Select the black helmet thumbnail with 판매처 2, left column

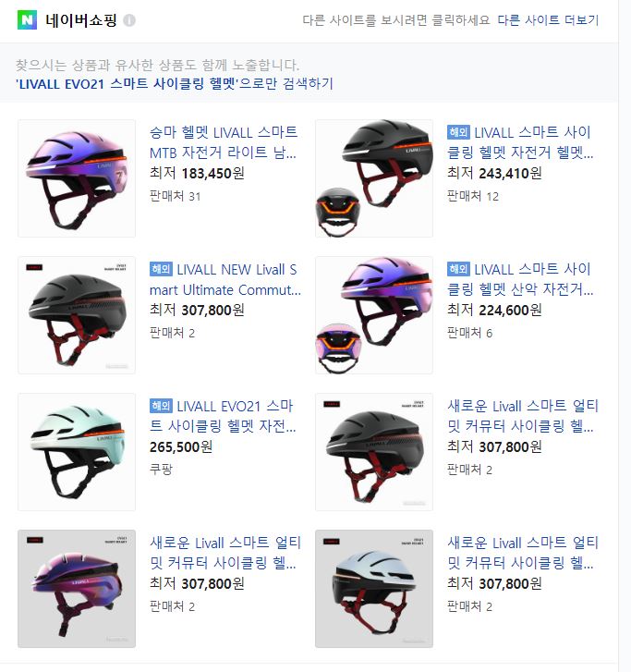(77, 315)
